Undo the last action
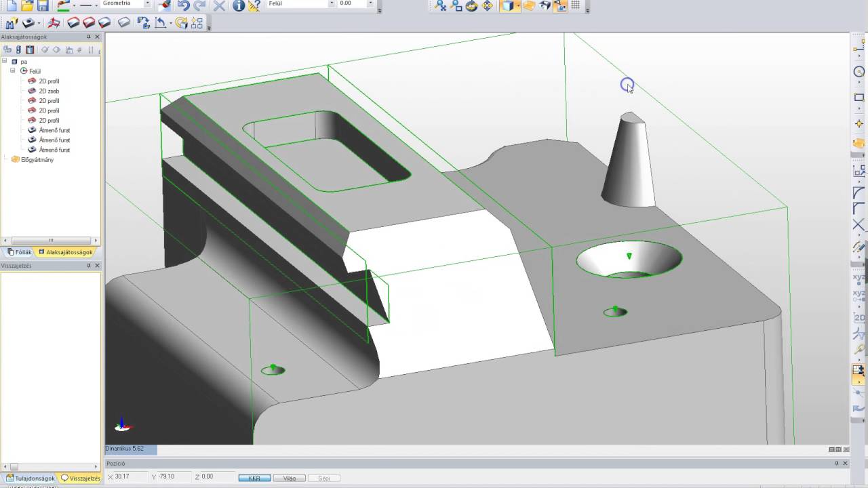 coord(183,5)
